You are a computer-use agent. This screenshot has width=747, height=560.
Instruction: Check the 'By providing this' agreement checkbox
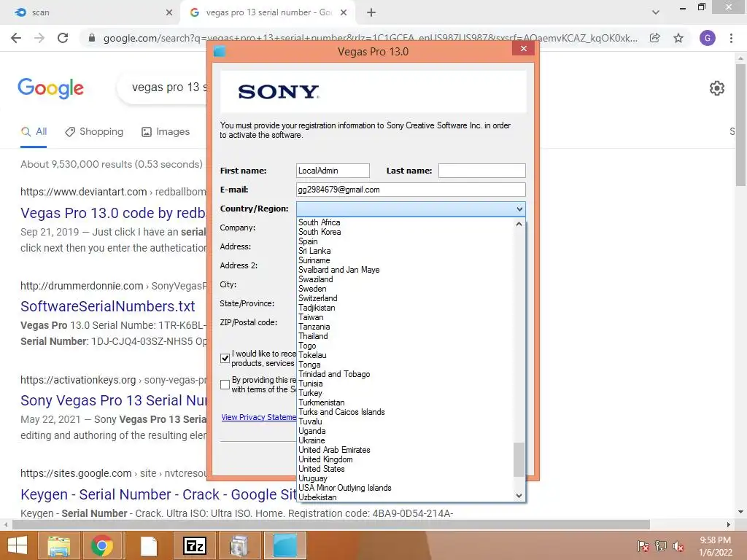click(x=225, y=385)
